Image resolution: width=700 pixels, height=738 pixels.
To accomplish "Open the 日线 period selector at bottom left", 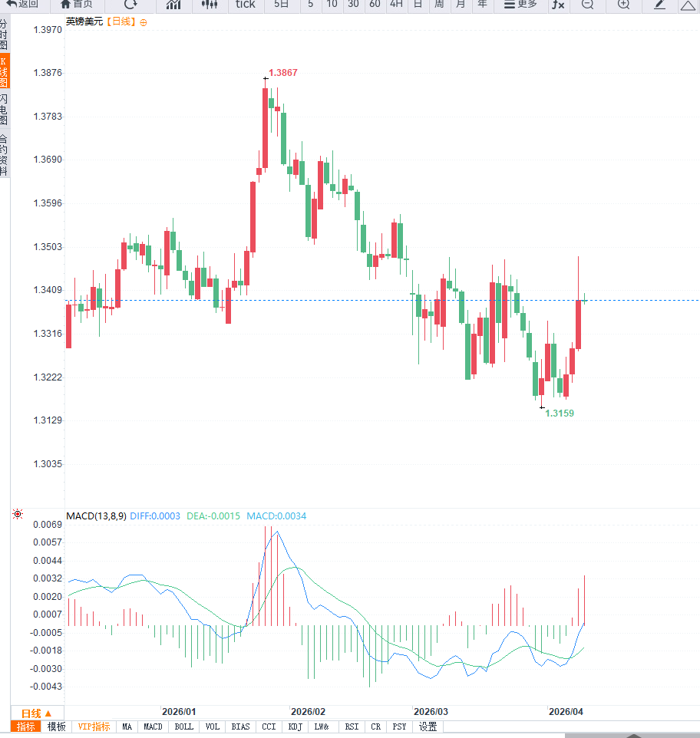I will coord(36,713).
